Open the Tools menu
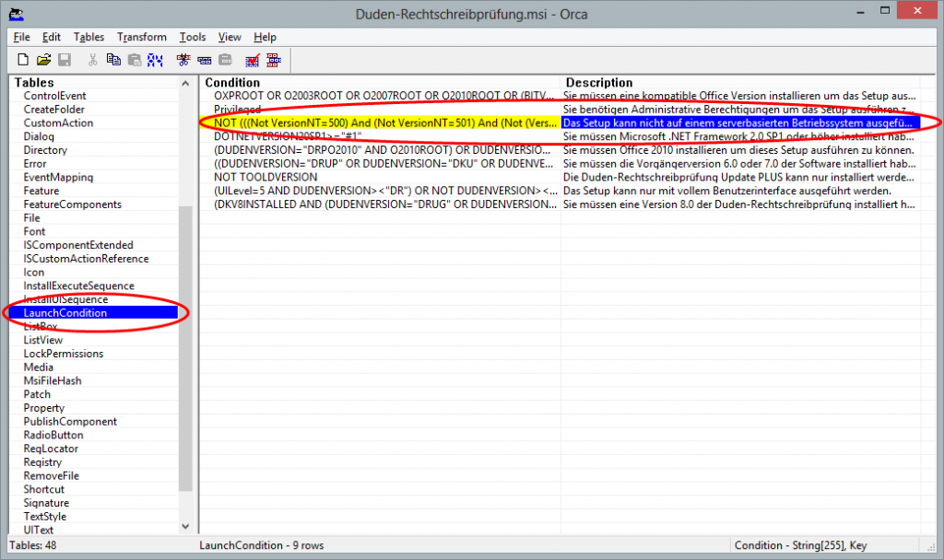This screenshot has width=944, height=560. coord(193,37)
